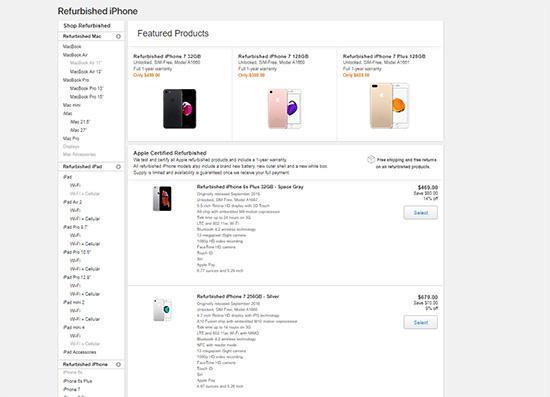The height and width of the screenshot is (397, 550).
Task: Toggle the Refurbished iPhone section circle icon
Action: [118, 364]
